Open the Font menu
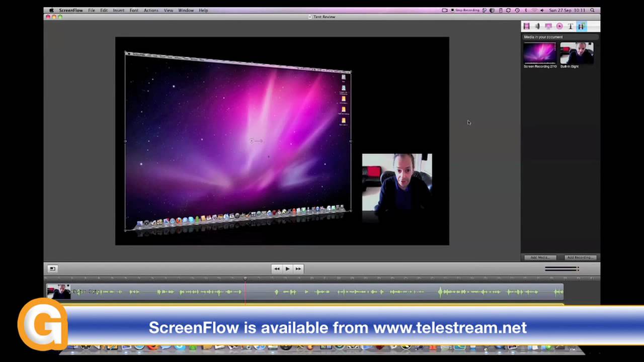The width and height of the screenshot is (644, 362). (x=134, y=10)
